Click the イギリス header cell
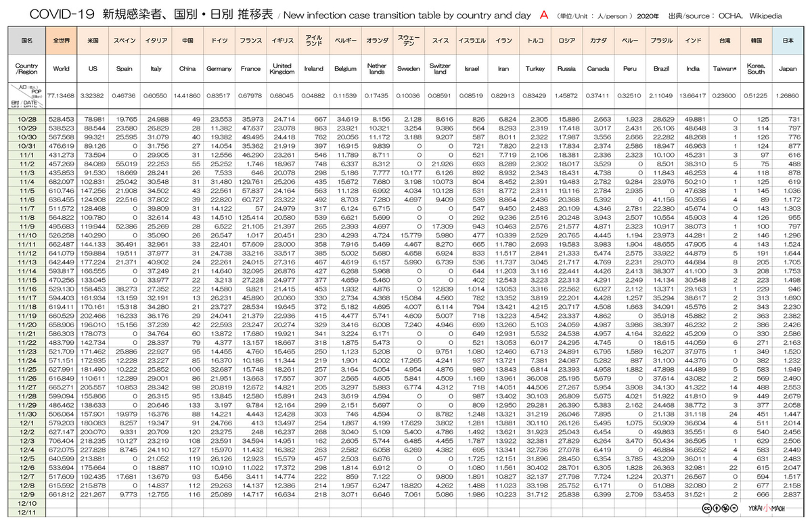Screen dimensions: 812x522 [x=281, y=41]
